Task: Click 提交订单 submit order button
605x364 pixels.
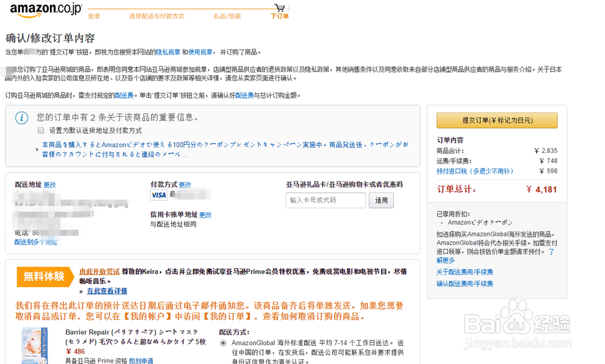Action: 497,120
